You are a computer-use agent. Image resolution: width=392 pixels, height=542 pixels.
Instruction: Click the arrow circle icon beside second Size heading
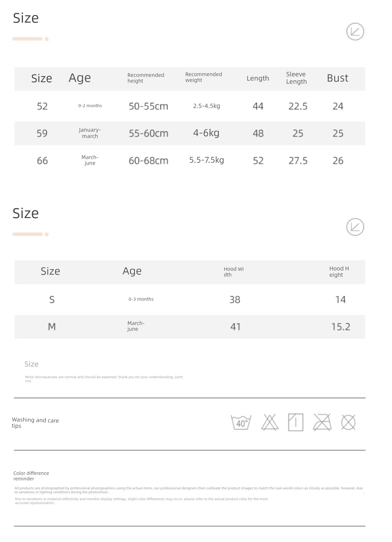point(355,227)
